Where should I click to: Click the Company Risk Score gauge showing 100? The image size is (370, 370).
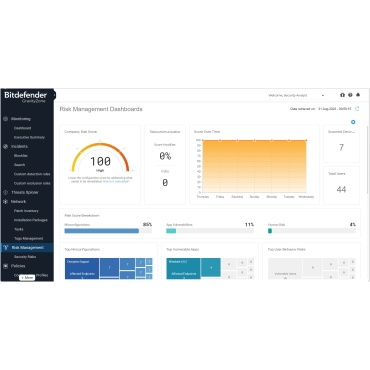[x=100, y=157]
